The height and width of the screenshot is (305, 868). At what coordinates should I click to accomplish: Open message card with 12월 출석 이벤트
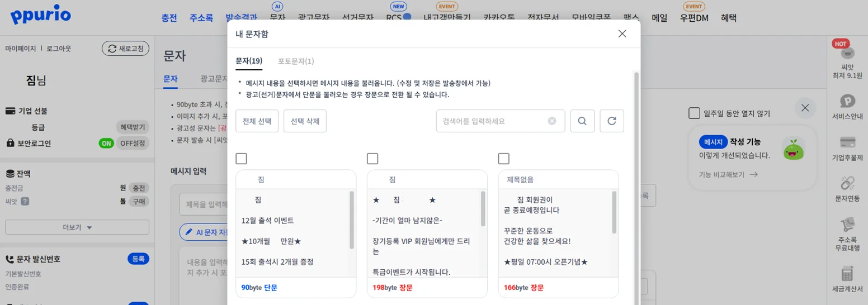tap(296, 233)
